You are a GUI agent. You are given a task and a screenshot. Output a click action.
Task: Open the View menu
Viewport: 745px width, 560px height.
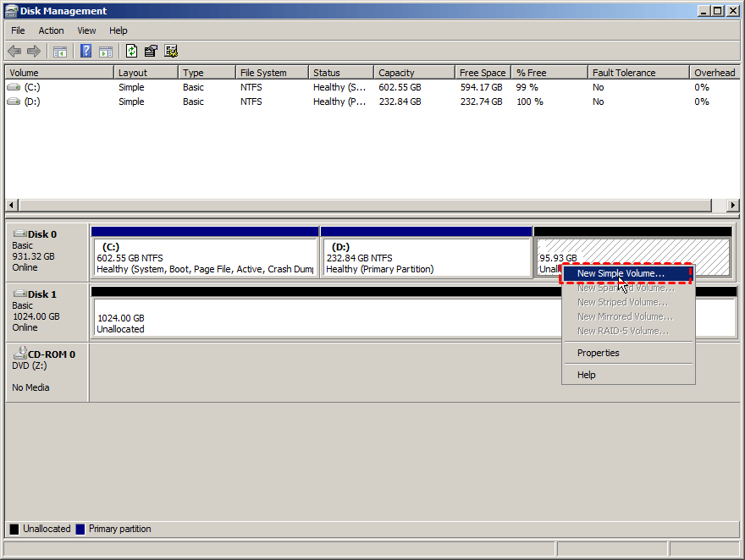[86, 30]
